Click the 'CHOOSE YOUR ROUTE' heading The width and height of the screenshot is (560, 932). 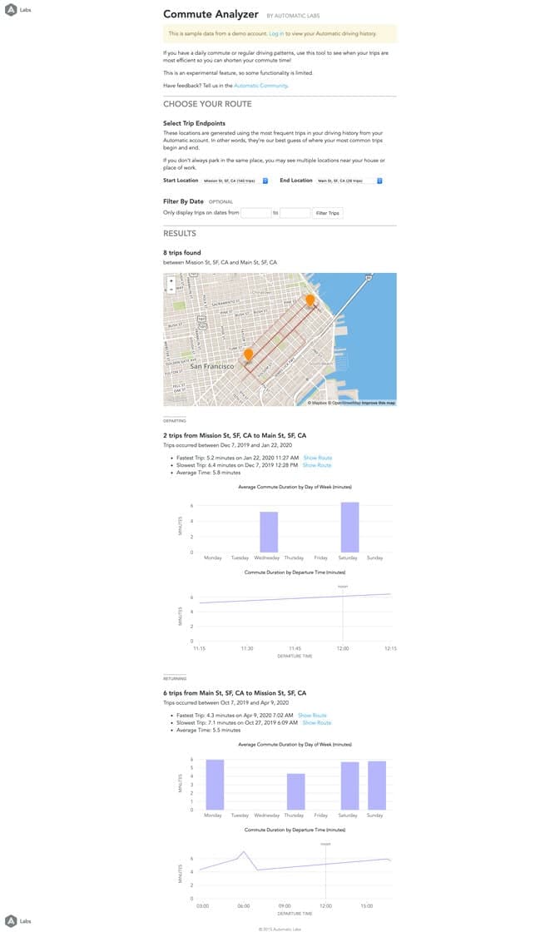[207, 104]
